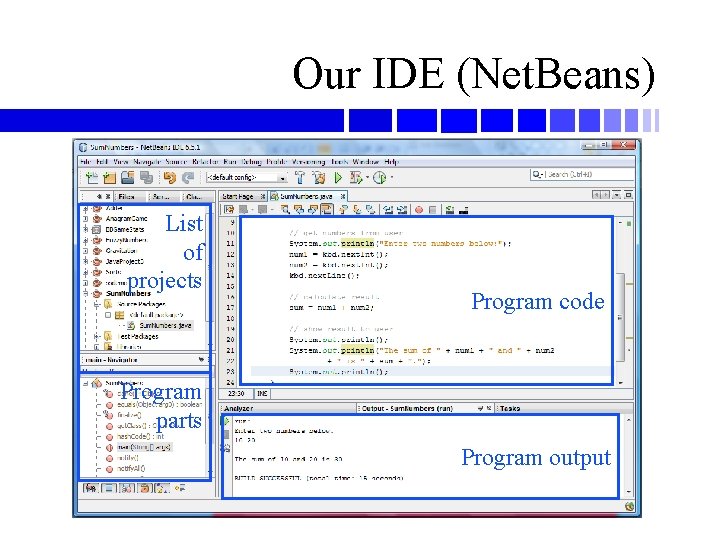
Task: Open dropdown arrow next to Debug icon
Action: point(368,178)
